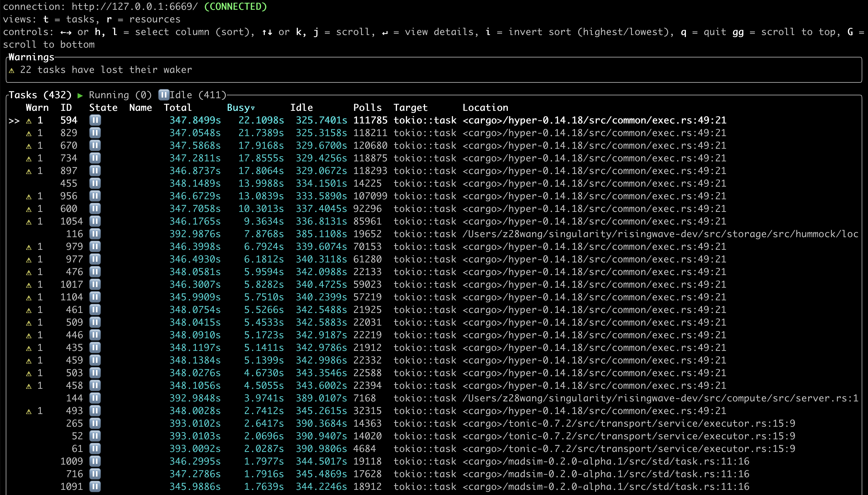Select the Idle column header
Viewport: 868px width, 495px height.
click(302, 107)
